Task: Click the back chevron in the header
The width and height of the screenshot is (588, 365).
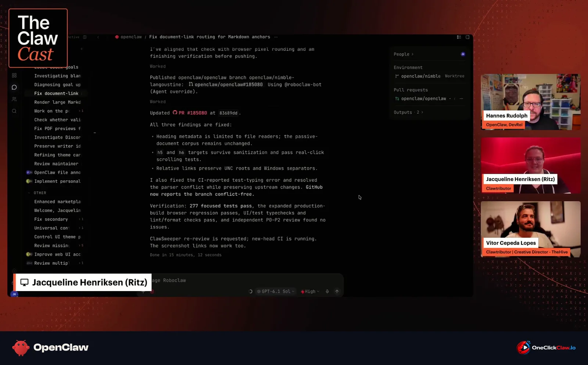Action: point(98,37)
